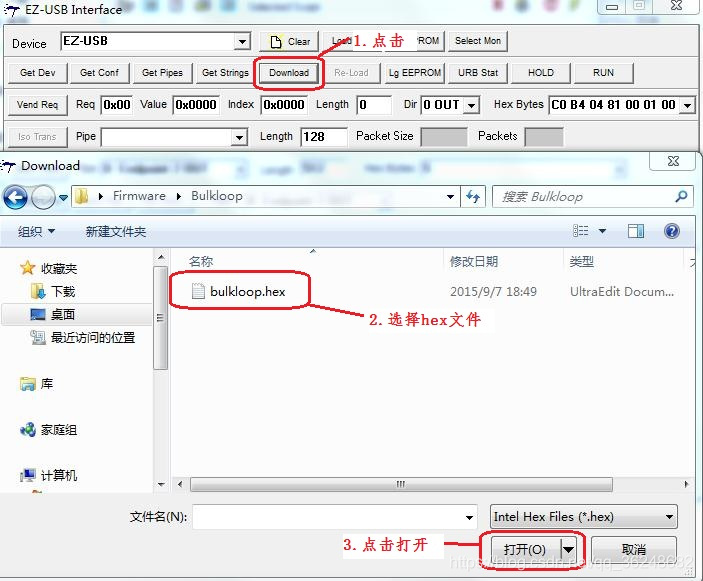Screen dimensions: 703x581
Task: Open the recent locations history dropdown arrow
Action: click(63, 197)
